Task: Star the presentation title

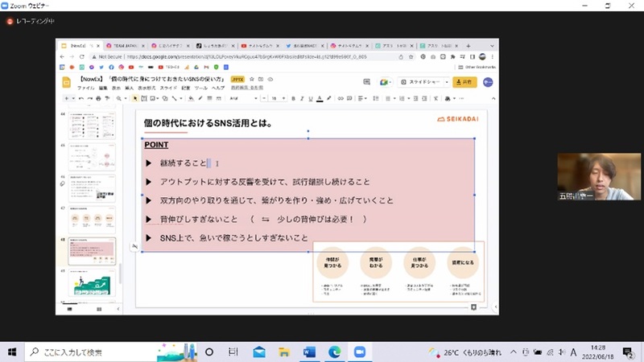Action: click(252, 79)
